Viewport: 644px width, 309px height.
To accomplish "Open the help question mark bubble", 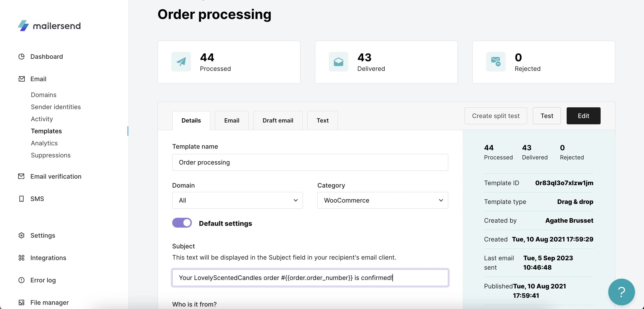I will click(x=621, y=292).
